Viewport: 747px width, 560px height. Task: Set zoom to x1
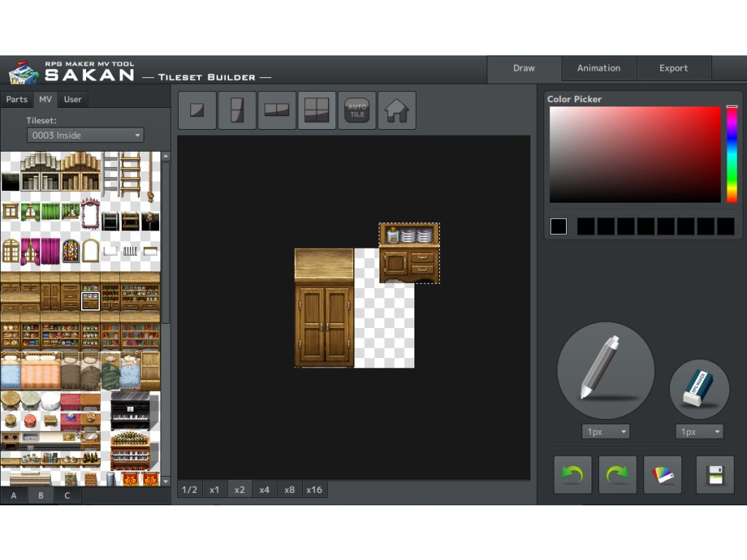tap(214, 489)
